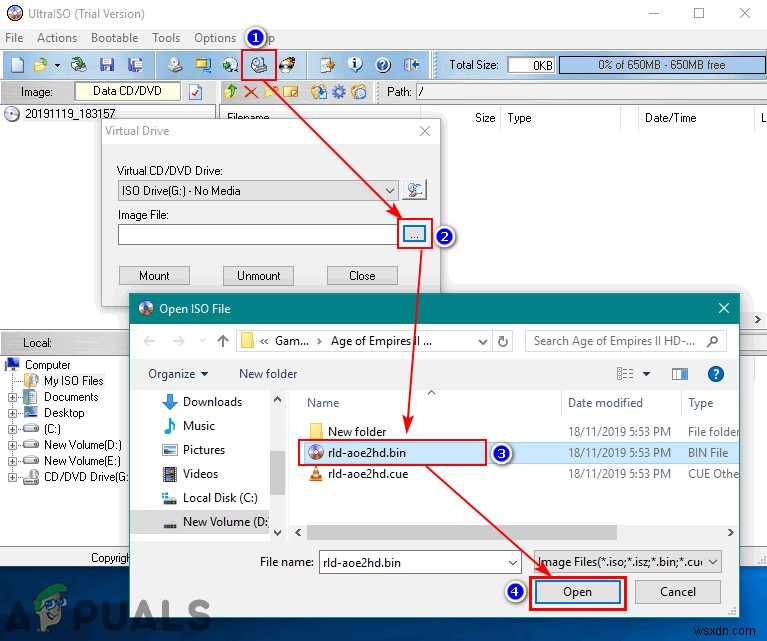The width and height of the screenshot is (767, 641).
Task: Click the image properties checkmark icon
Action: point(196,92)
